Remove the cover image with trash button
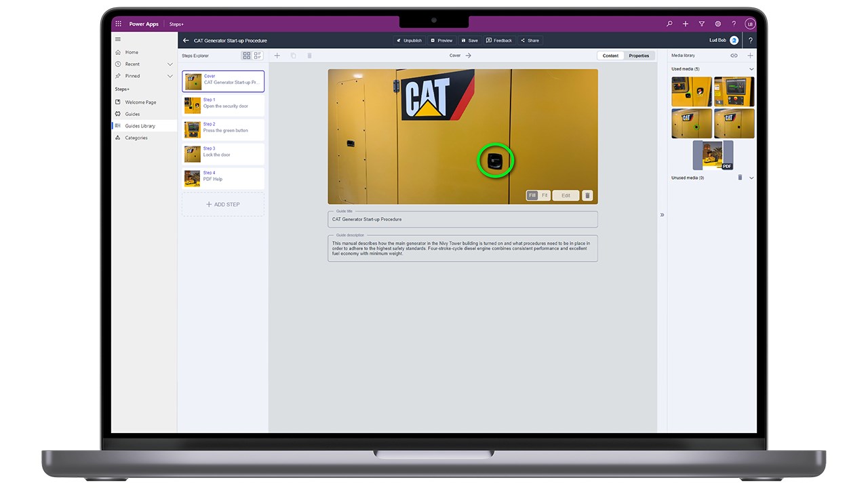 (587, 195)
